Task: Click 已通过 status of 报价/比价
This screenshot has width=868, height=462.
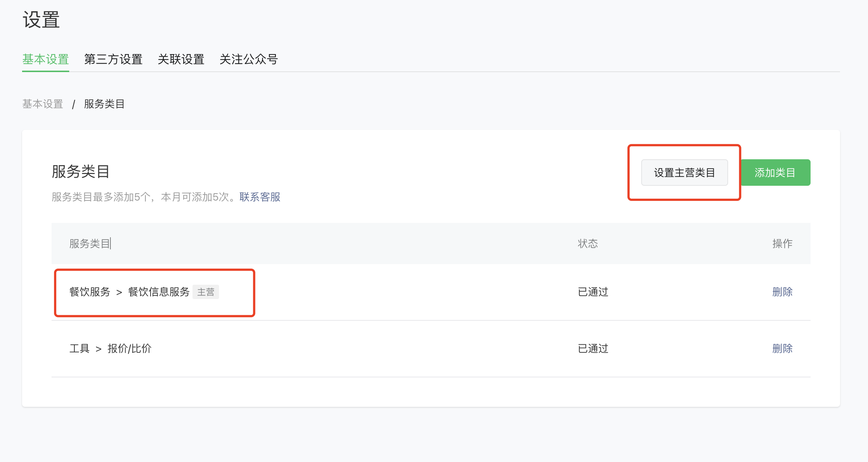Action: [593, 349]
